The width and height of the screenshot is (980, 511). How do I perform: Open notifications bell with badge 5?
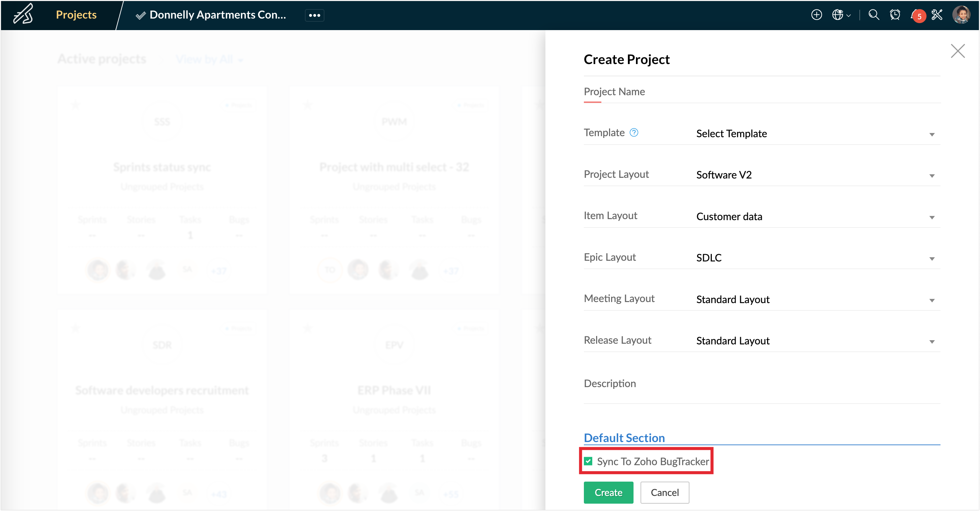click(916, 15)
